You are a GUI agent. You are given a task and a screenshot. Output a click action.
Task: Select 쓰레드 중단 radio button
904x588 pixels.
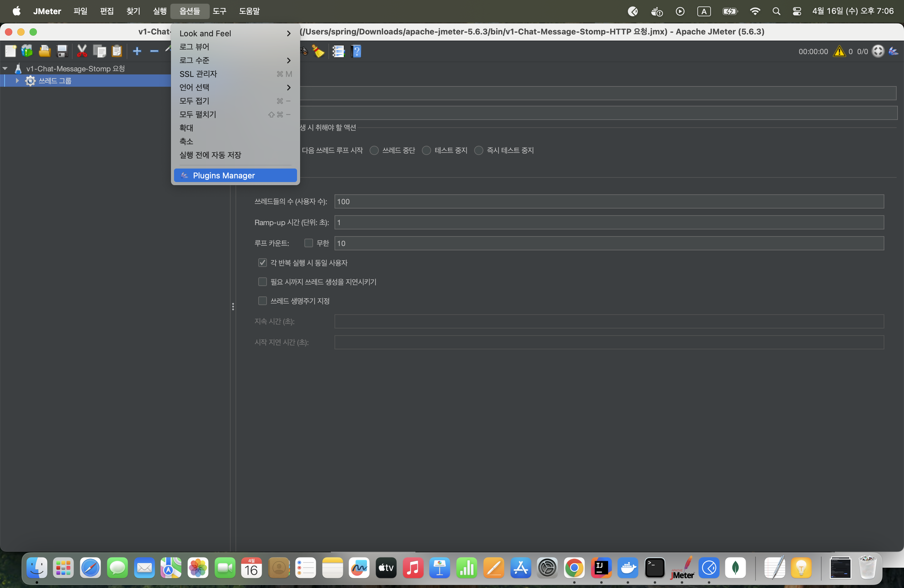[x=374, y=150]
